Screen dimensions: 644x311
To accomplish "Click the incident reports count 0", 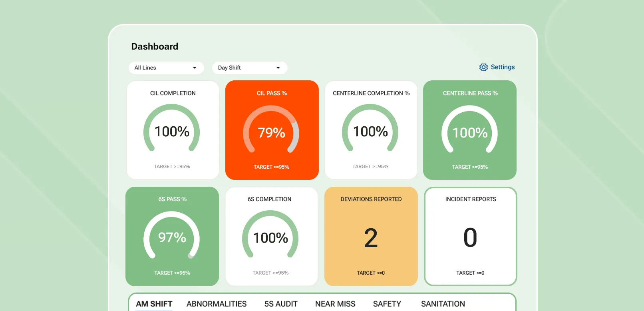I will [x=470, y=237].
